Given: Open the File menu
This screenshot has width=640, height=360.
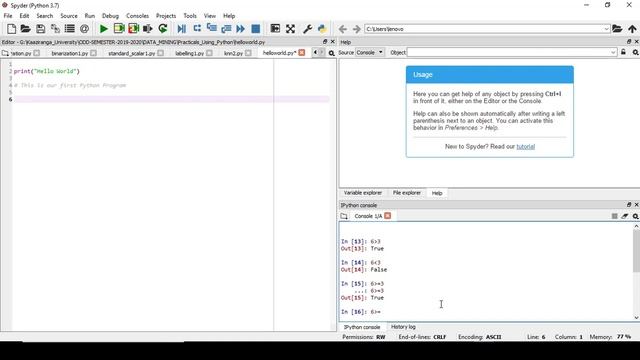Looking at the screenshot, I should 8,16.
